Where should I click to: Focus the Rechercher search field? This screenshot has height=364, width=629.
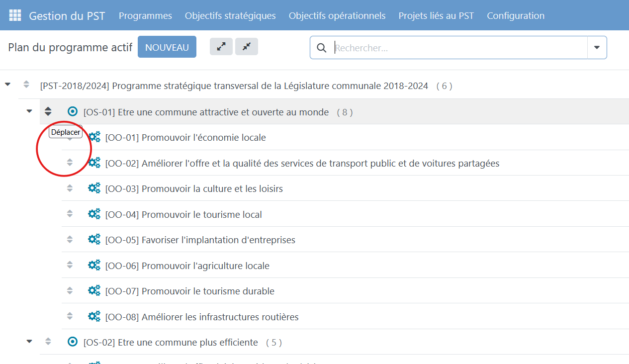[457, 48]
